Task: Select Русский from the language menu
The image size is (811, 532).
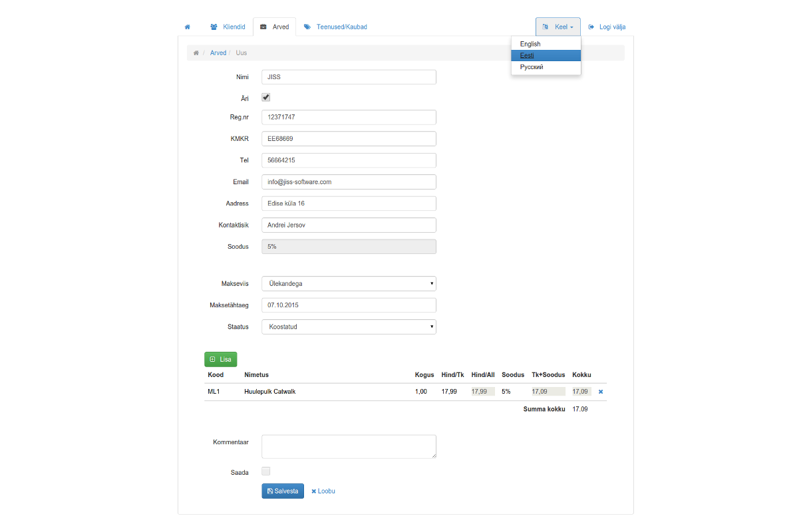Action: [532, 67]
